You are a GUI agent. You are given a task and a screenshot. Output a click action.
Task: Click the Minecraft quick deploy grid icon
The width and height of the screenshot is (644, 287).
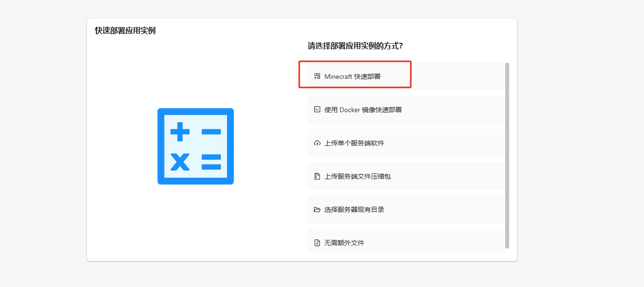tap(317, 76)
